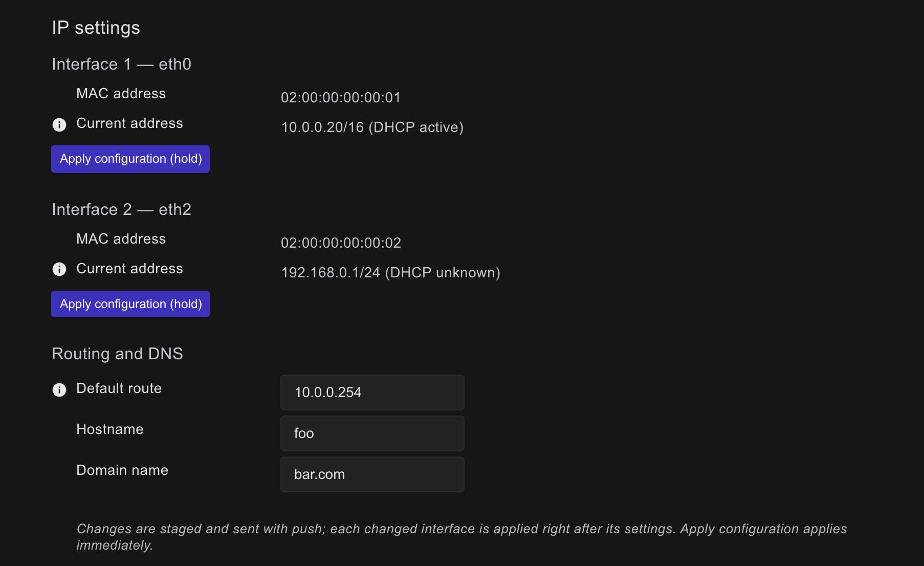Click the Domain name label
The height and width of the screenshot is (566, 924).
pos(122,470)
